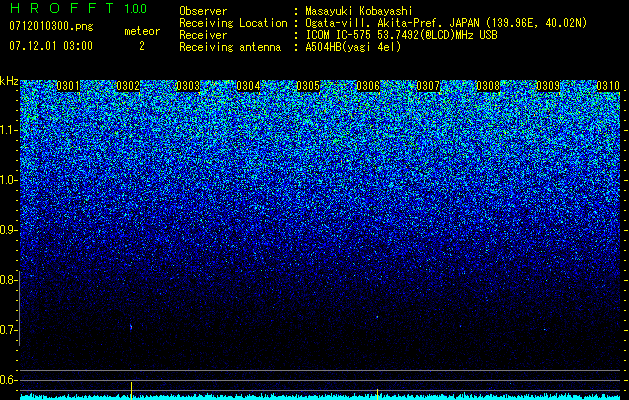This screenshot has height=400, width=629.
Task: Click the meteor count label
Action: pyautogui.click(x=142, y=31)
